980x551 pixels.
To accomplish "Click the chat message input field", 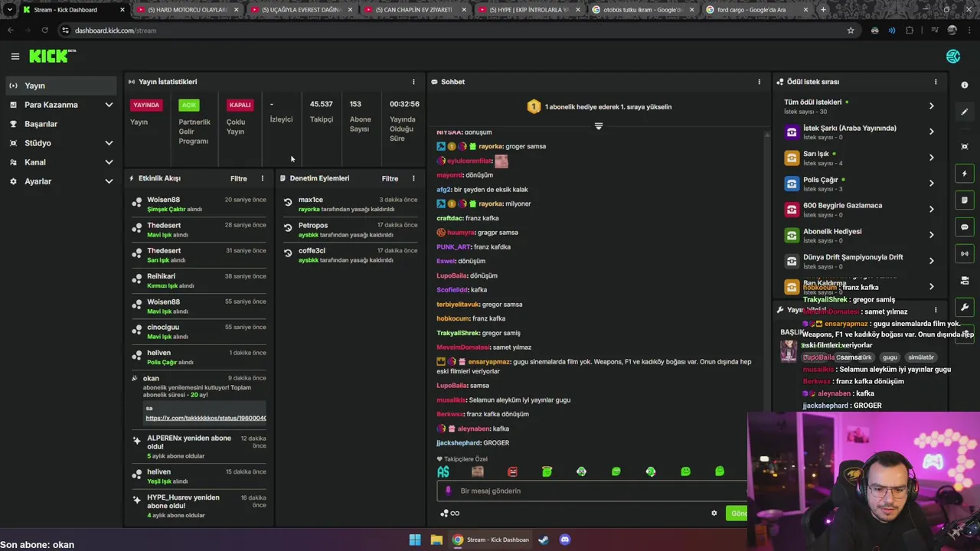I will point(593,491).
